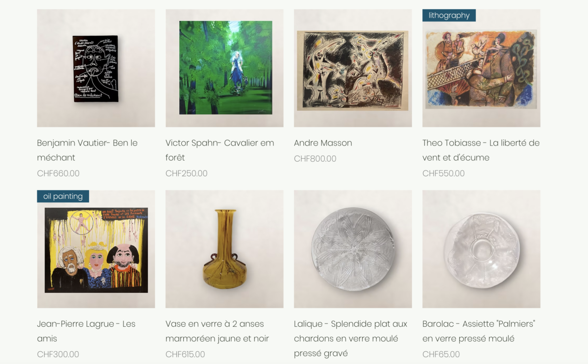
Task: Click the lithography tag badge
Action: point(449,15)
